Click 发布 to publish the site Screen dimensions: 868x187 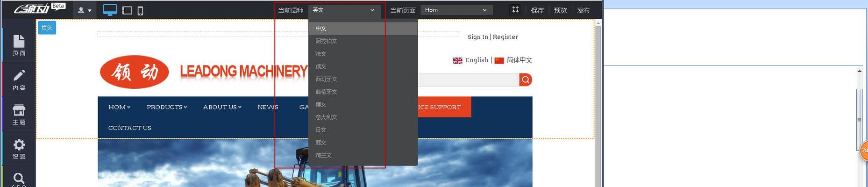583,10
